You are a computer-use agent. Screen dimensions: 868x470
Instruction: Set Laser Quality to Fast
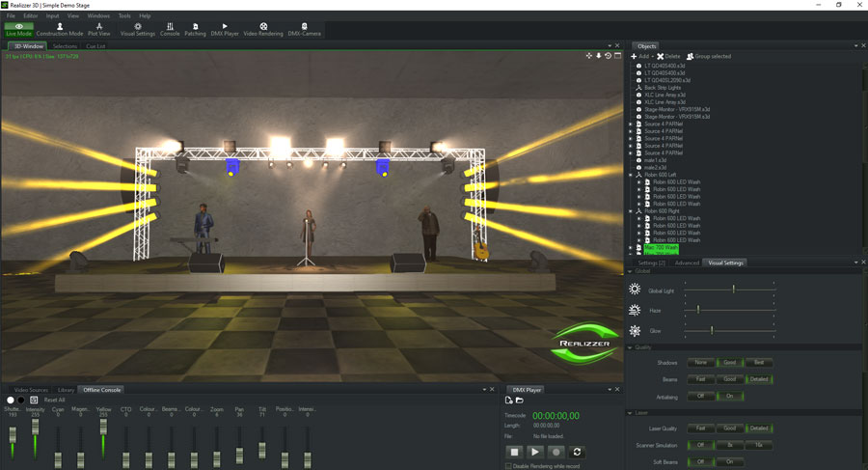click(x=701, y=429)
